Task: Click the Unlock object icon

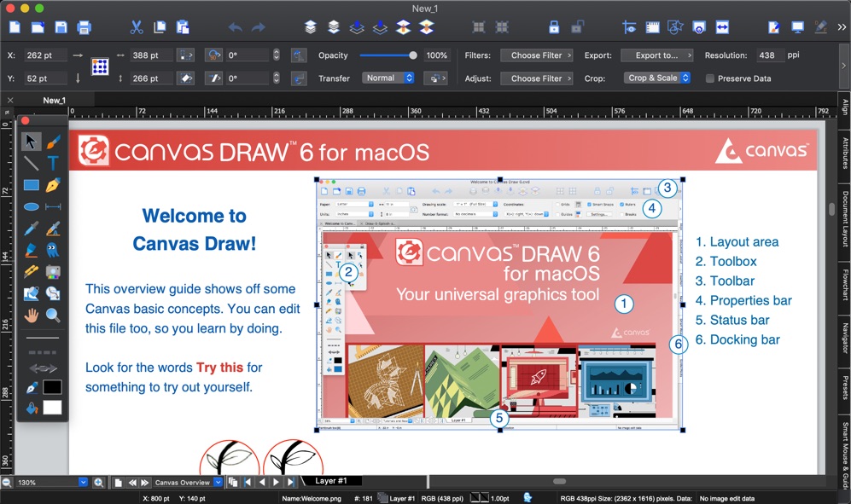Action: [577, 27]
